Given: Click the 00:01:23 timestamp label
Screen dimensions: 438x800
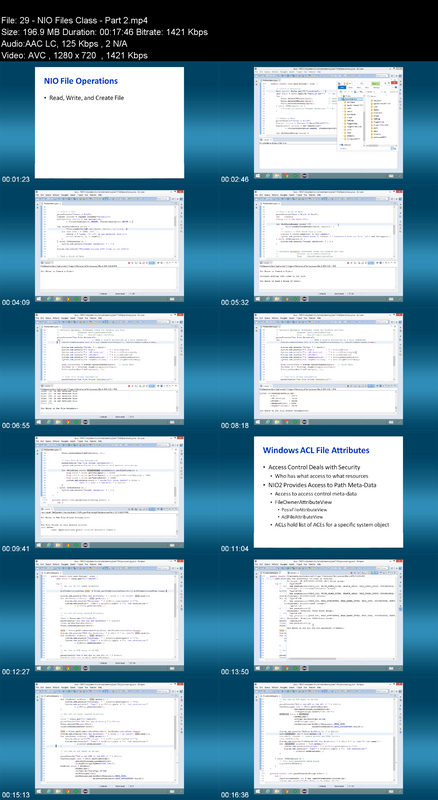Looking at the screenshot, I should (x=15, y=180).
